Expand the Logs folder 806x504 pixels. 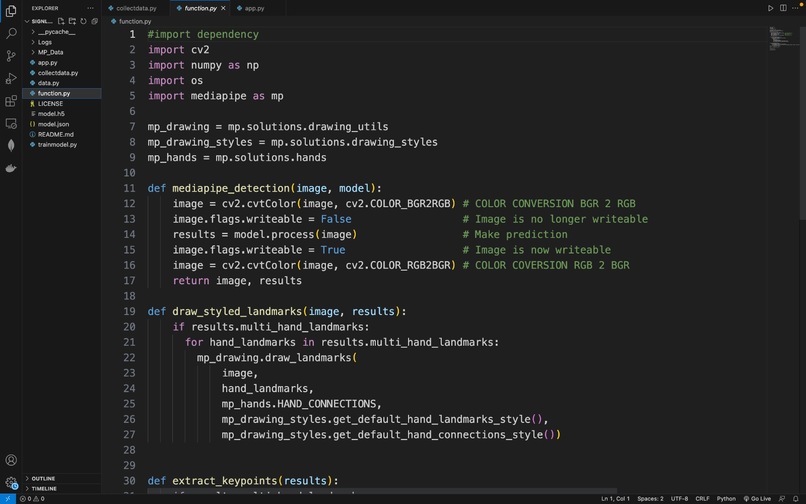[x=45, y=42]
